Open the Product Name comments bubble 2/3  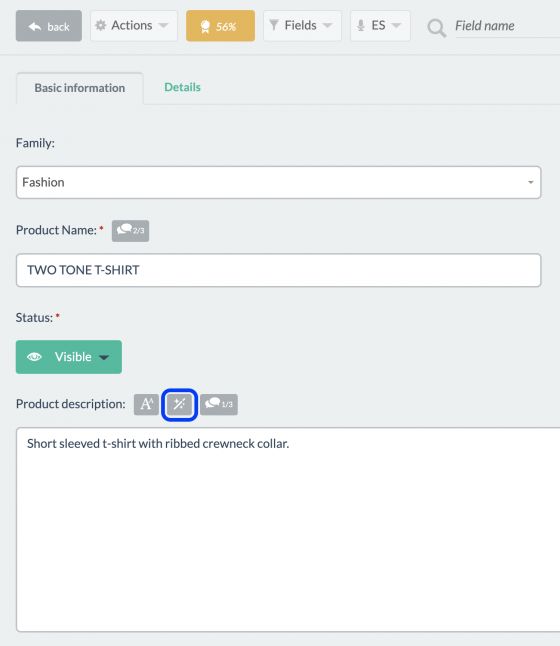130,231
